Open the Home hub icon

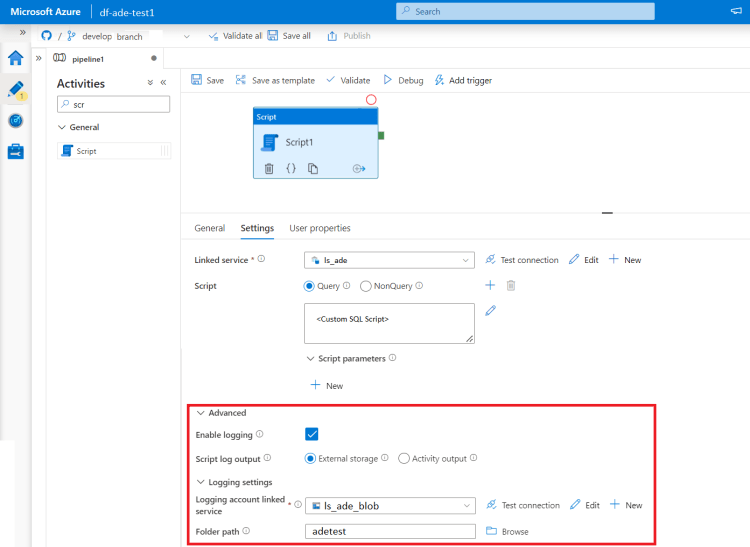pyautogui.click(x=15, y=58)
